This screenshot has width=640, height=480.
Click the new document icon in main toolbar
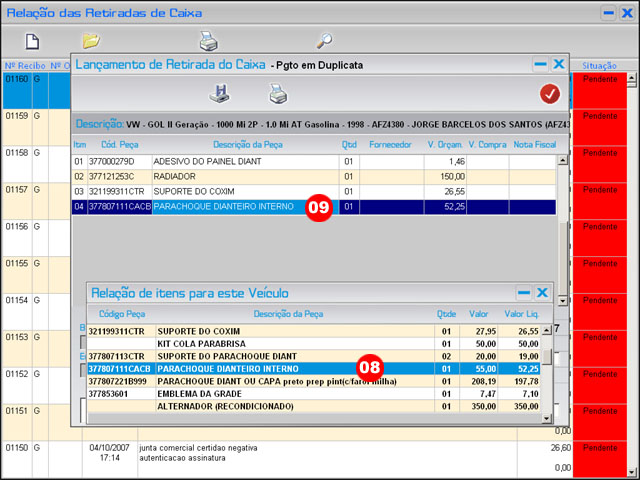[x=32, y=41]
